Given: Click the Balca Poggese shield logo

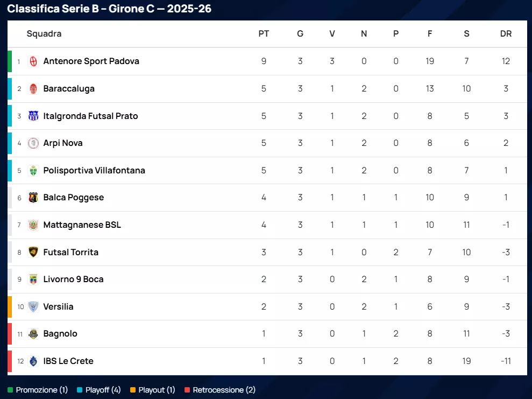Looking at the screenshot, I should tap(33, 198).
